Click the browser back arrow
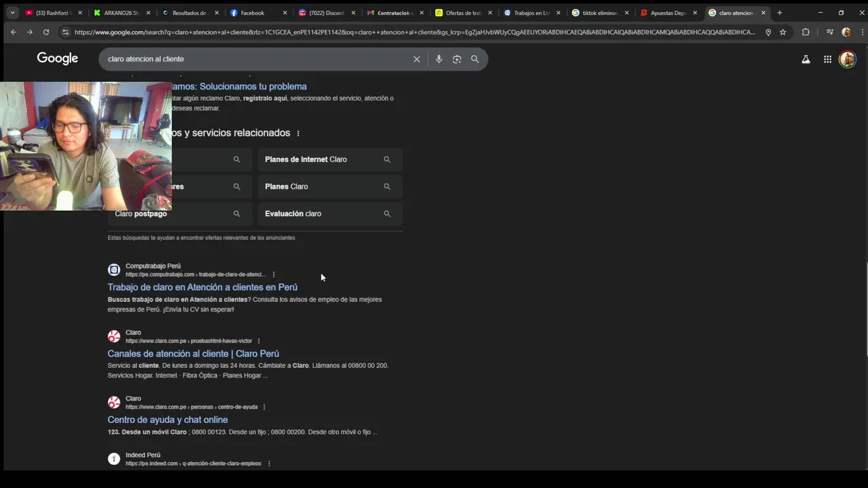The height and width of the screenshot is (488, 868). (x=14, y=32)
